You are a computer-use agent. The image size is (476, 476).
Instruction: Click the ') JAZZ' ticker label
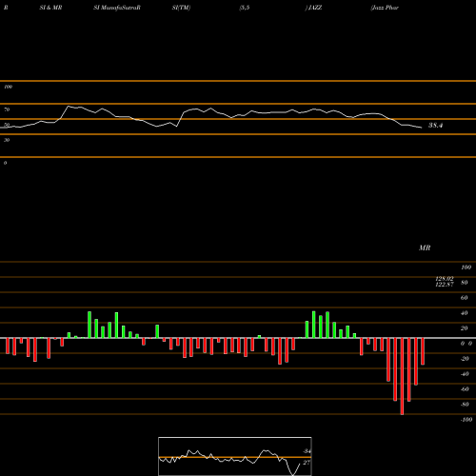pyautogui.click(x=313, y=8)
